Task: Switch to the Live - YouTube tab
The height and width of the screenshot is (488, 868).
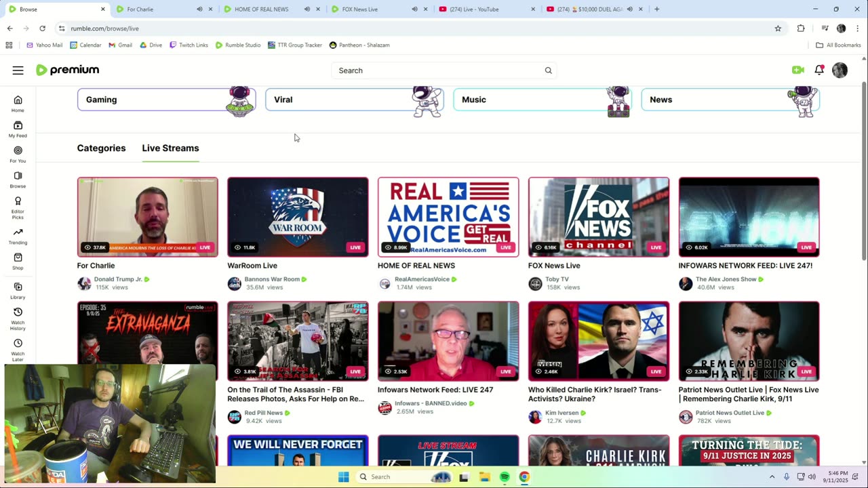Action: click(487, 9)
